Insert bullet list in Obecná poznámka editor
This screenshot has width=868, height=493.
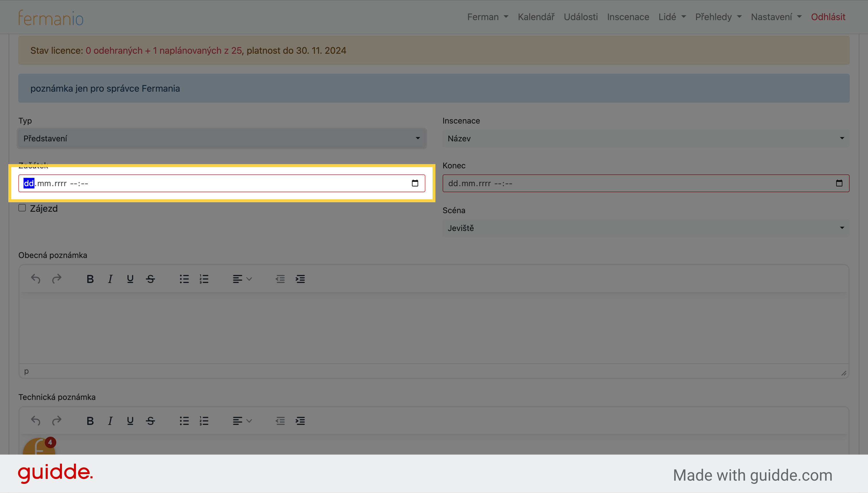click(x=184, y=279)
